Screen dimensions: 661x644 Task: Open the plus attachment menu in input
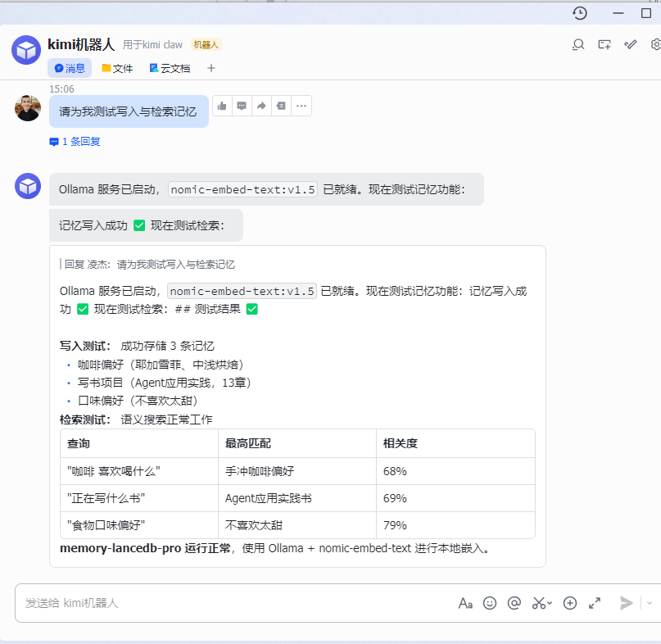point(570,603)
